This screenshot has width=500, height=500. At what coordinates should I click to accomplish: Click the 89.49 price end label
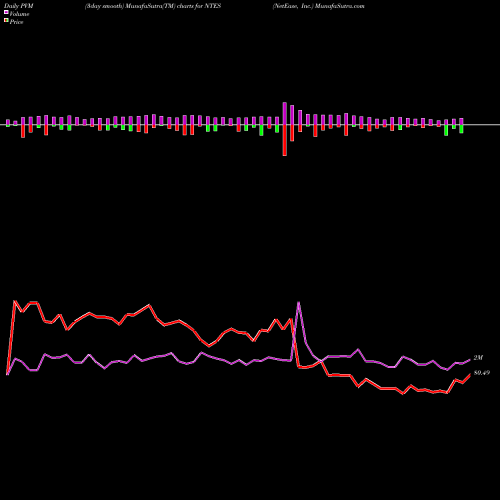point(482,373)
